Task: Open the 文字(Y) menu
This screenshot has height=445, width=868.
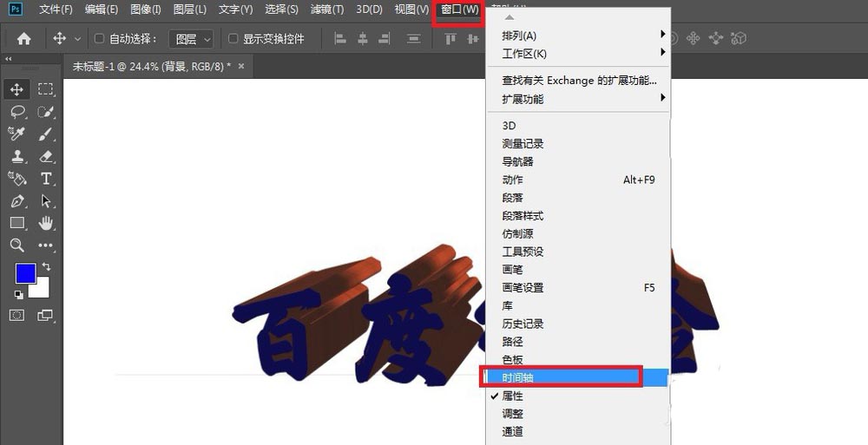Action: 236,10
